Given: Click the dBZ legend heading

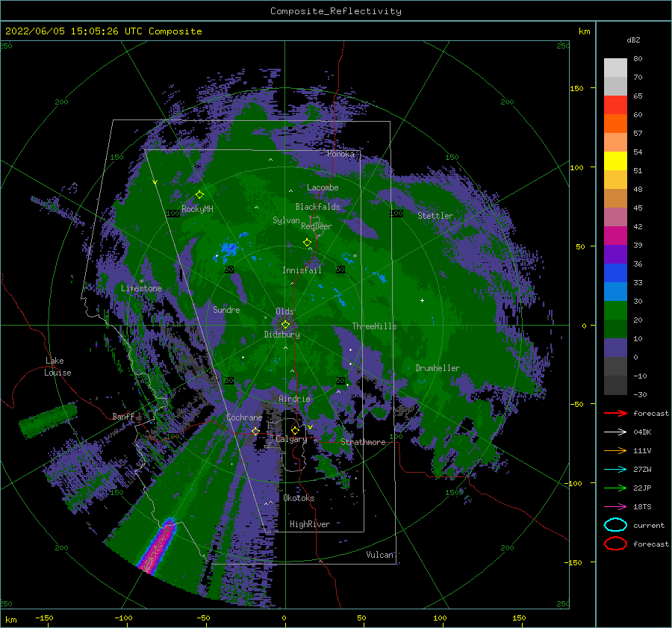Looking at the screenshot, I should pyautogui.click(x=633, y=40).
